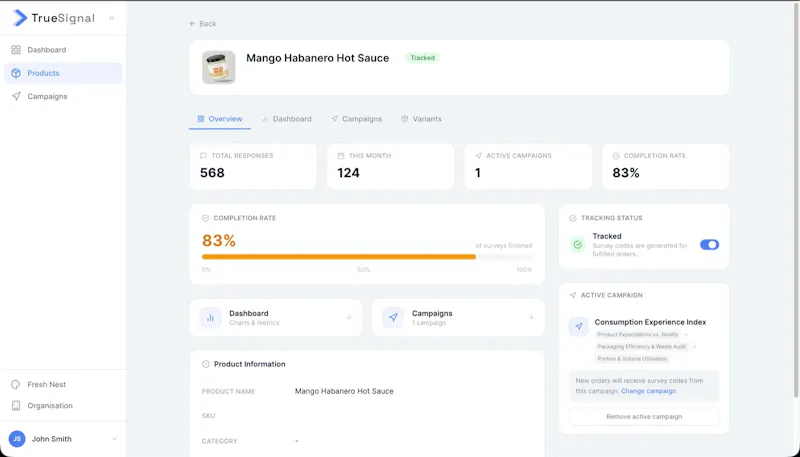Click the Consumption Experience Index campaign icon
This screenshot has height=457, width=800.
pyautogui.click(x=579, y=326)
